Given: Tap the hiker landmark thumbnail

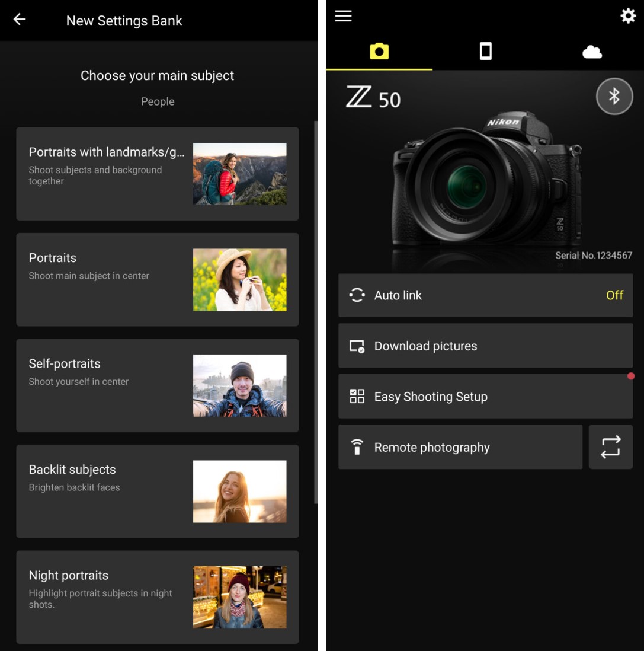Looking at the screenshot, I should pos(239,174).
